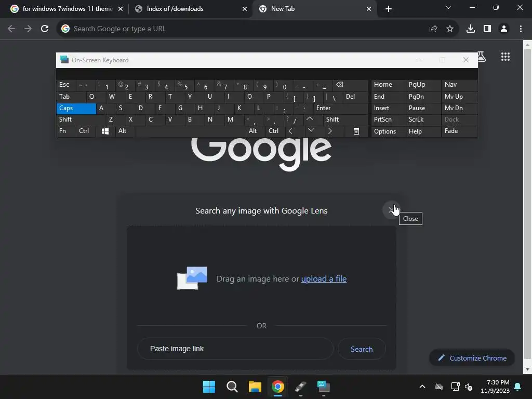
Task: Click the left arrow key on keyboard
Action: click(x=291, y=131)
